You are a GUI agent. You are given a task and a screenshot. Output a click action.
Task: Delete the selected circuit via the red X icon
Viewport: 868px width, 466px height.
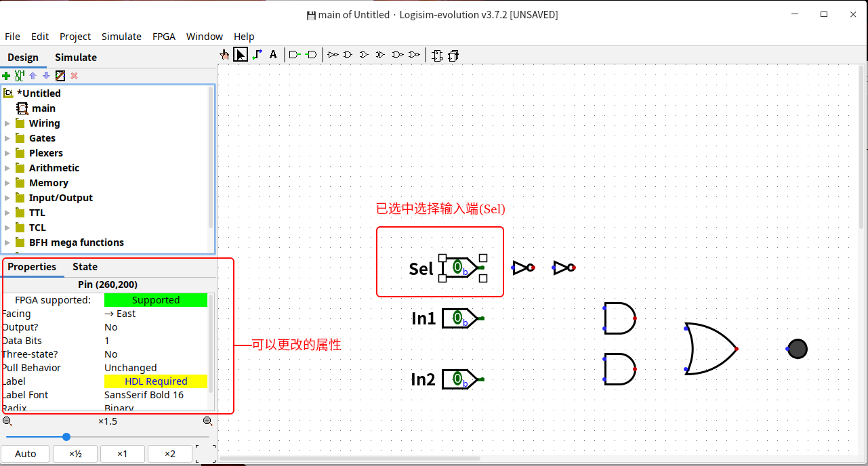[x=74, y=75]
